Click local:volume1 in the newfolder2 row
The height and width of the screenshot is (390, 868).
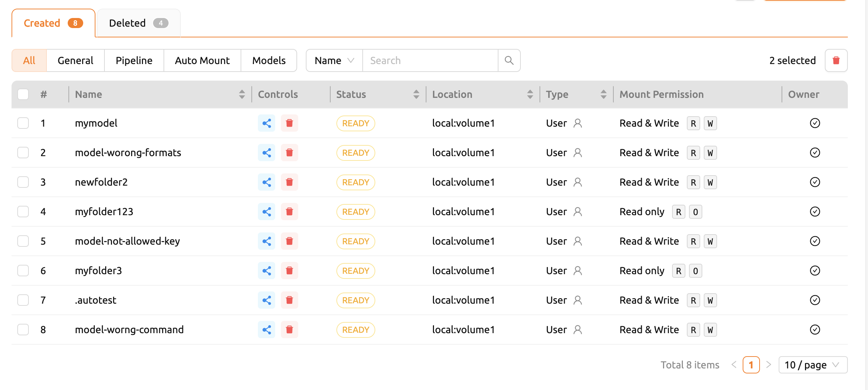click(x=464, y=182)
